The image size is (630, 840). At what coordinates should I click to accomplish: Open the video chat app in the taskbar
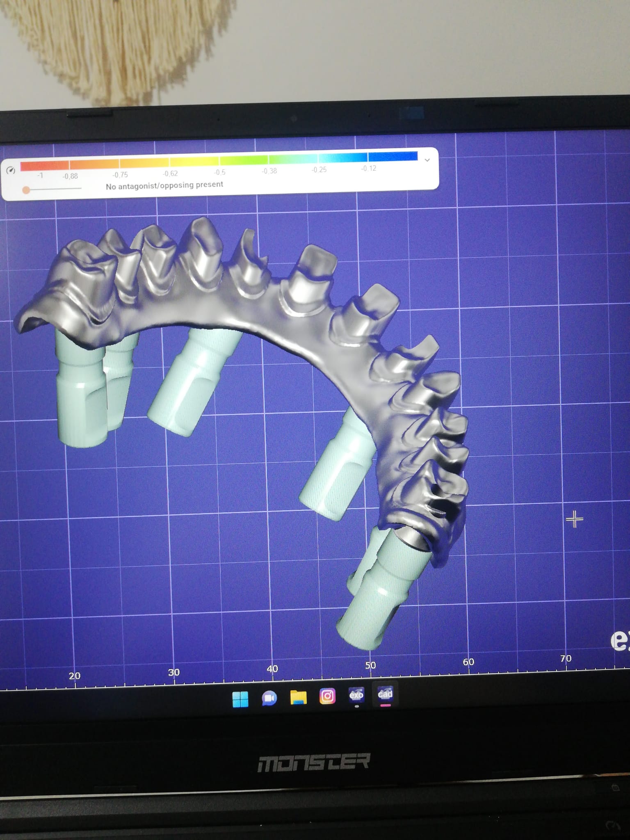click(x=269, y=698)
